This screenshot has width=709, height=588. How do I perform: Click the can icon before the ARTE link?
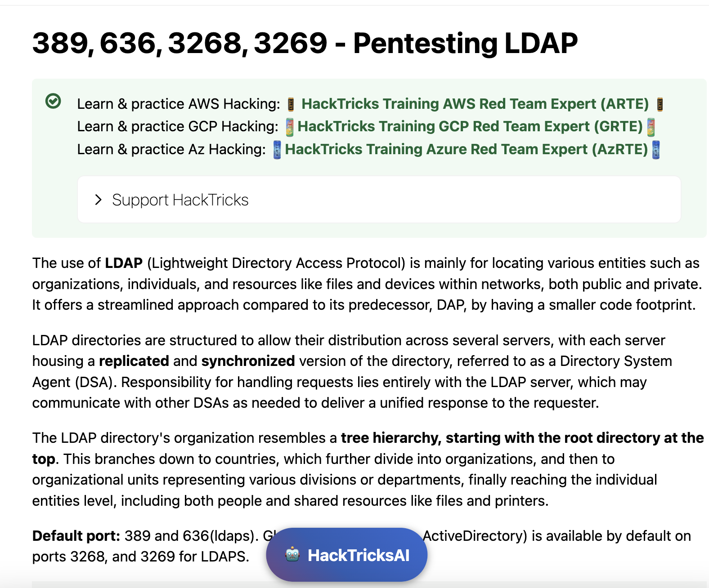[x=291, y=104]
